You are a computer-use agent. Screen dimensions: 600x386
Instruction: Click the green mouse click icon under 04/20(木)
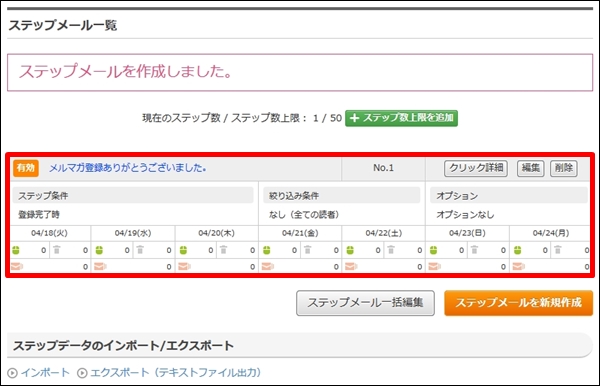(x=183, y=250)
